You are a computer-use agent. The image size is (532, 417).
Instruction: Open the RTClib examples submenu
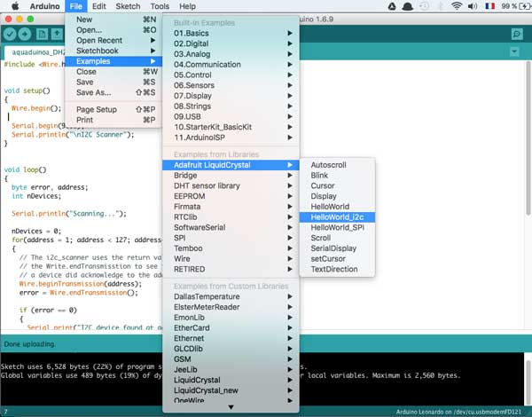pyautogui.click(x=231, y=217)
